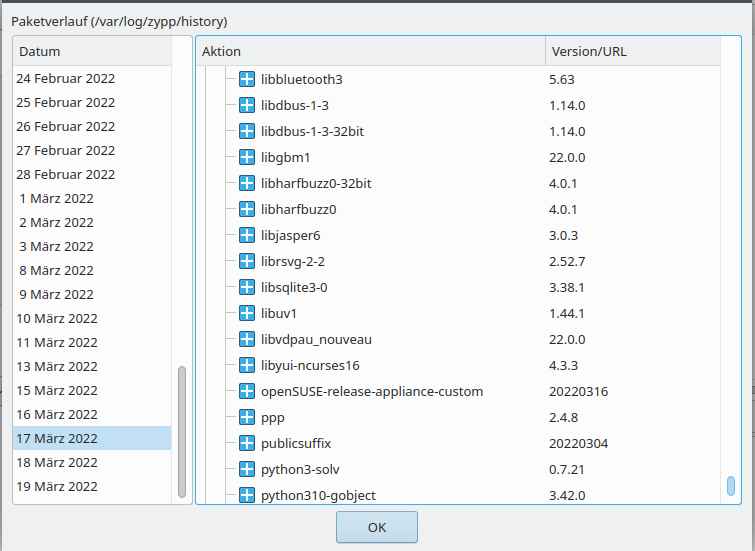The height and width of the screenshot is (551, 755).
Task: Sort by the Version/URL column header
Action: (633, 51)
